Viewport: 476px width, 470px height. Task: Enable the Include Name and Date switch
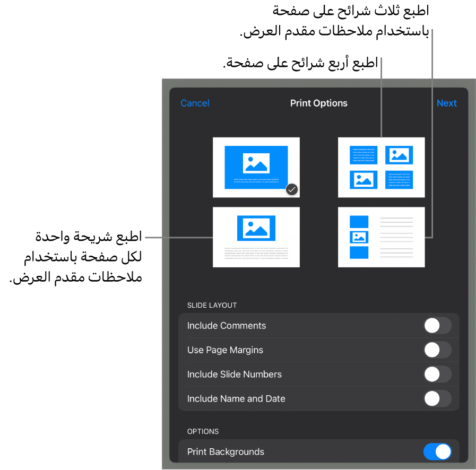pyautogui.click(x=437, y=399)
